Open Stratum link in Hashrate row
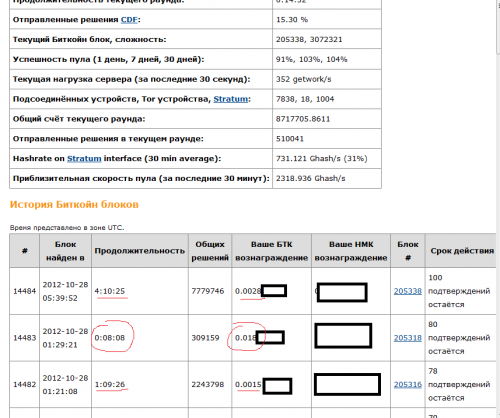Viewport: 500px width, 418px height. tap(84, 158)
